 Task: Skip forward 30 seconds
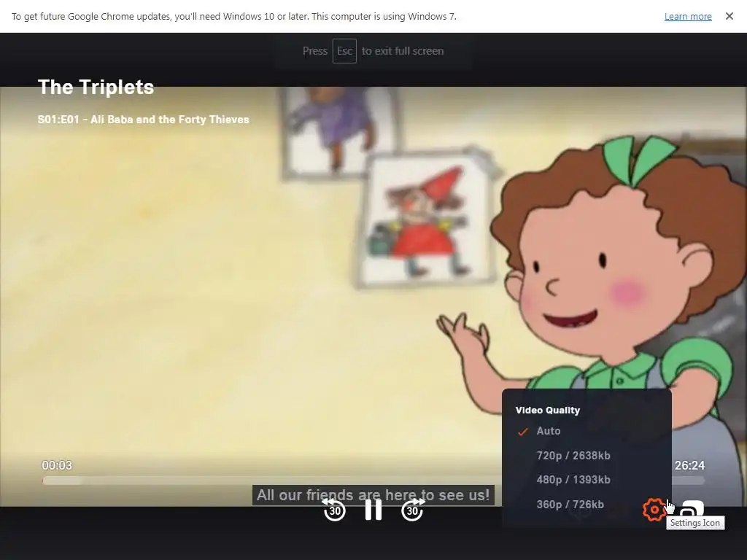pos(413,510)
